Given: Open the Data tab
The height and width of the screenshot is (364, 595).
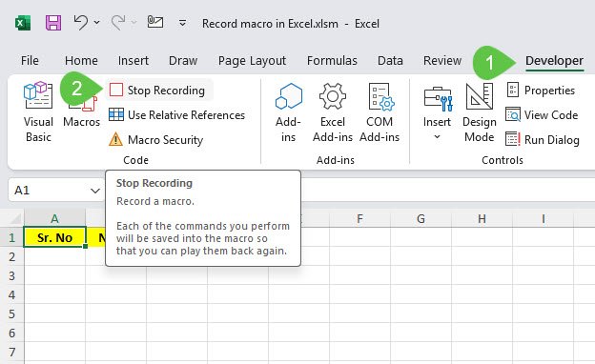Looking at the screenshot, I should point(390,61).
